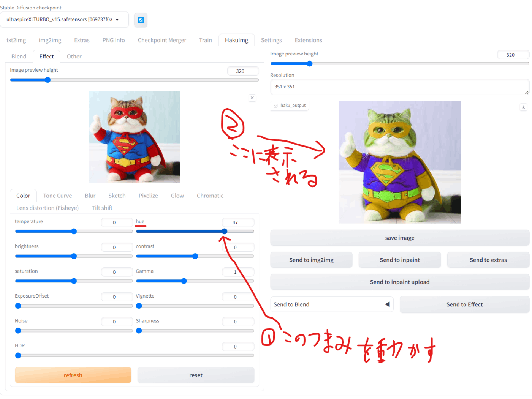Click Send to Effect button
The width and height of the screenshot is (532, 399).
(464, 304)
